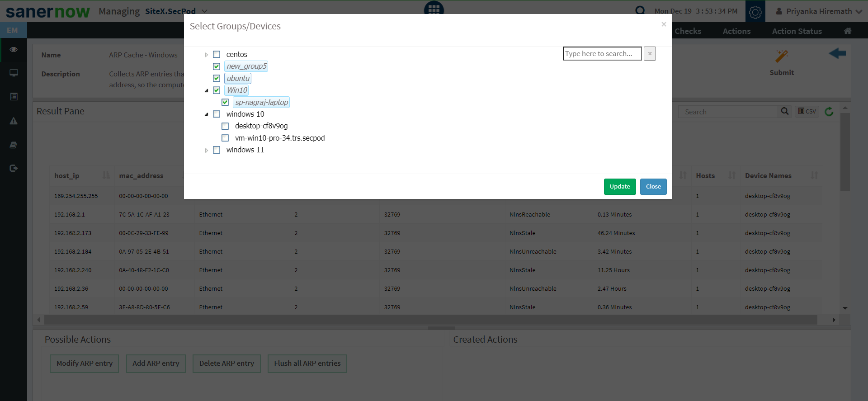
Task: Focus the 'Type here to search' field
Action: [602, 54]
